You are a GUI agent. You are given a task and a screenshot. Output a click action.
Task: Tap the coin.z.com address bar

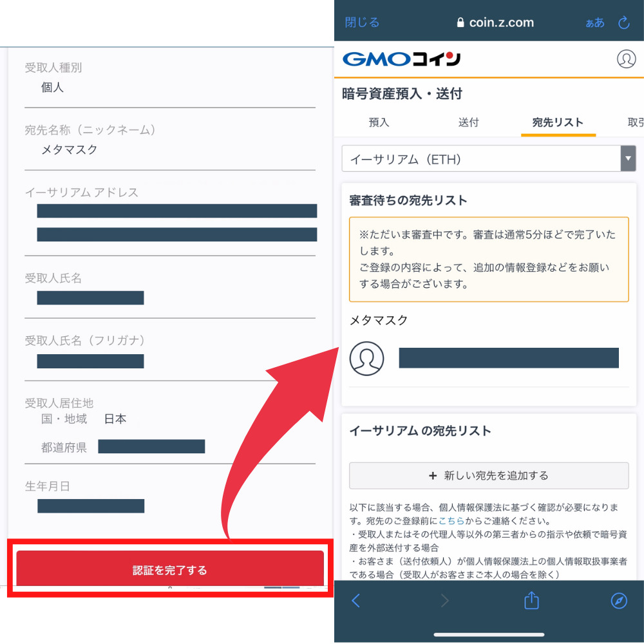pyautogui.click(x=495, y=22)
